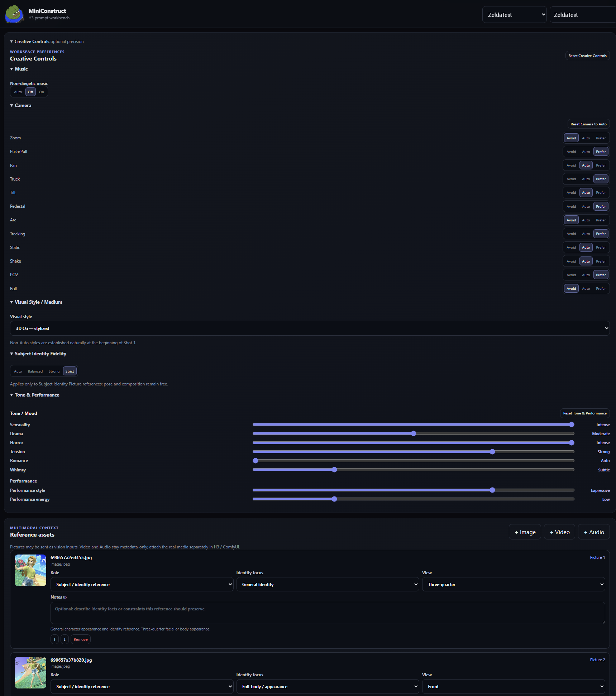Set subject identity fidelity to Auto
This screenshot has width=616, height=696.
coord(18,371)
